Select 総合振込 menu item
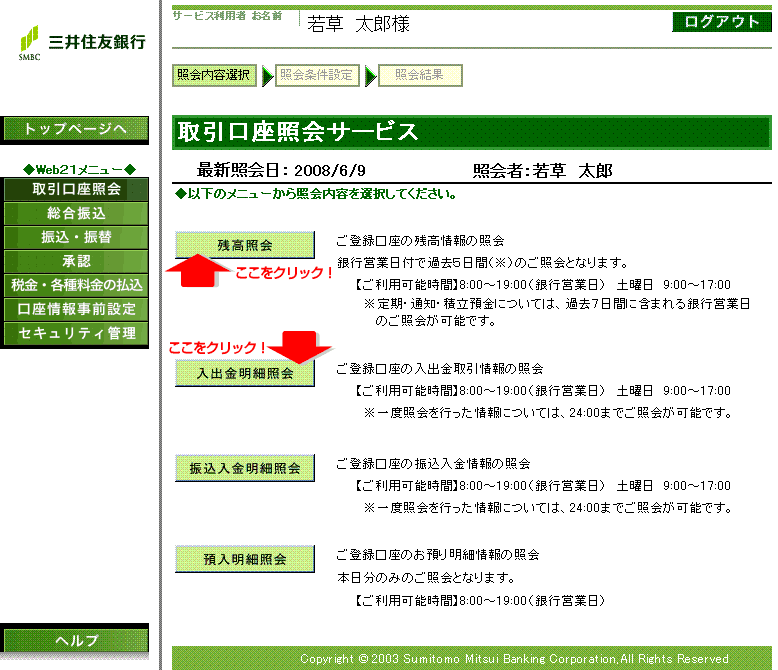 tap(76, 213)
